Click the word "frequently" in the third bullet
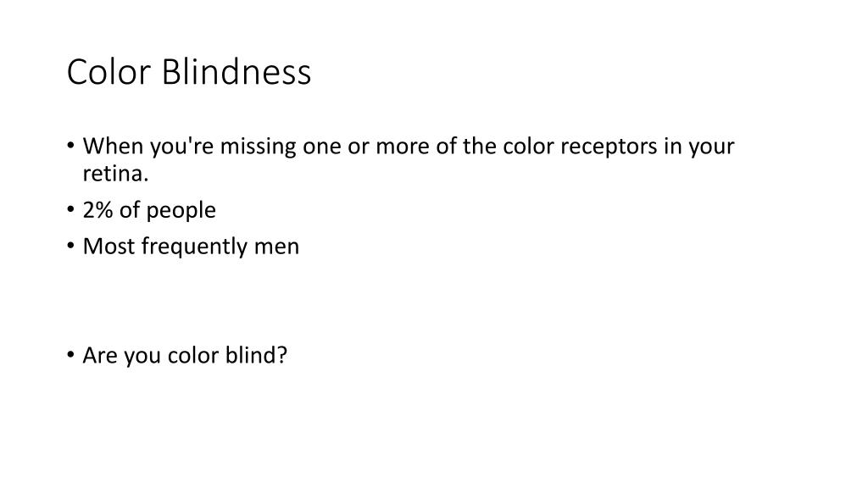This screenshot has width=868, height=488. 194,247
